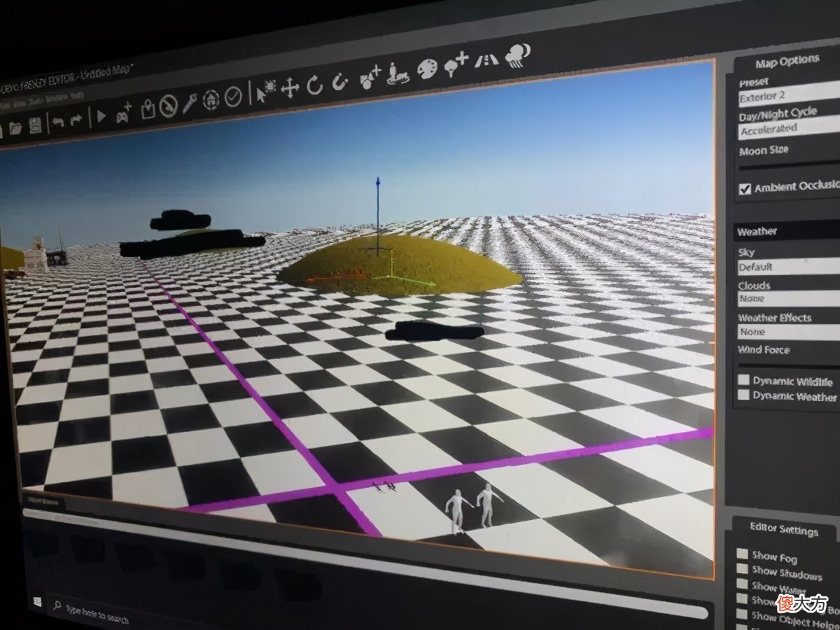Click the padlock-shaped toolbar icon

pos(148,109)
